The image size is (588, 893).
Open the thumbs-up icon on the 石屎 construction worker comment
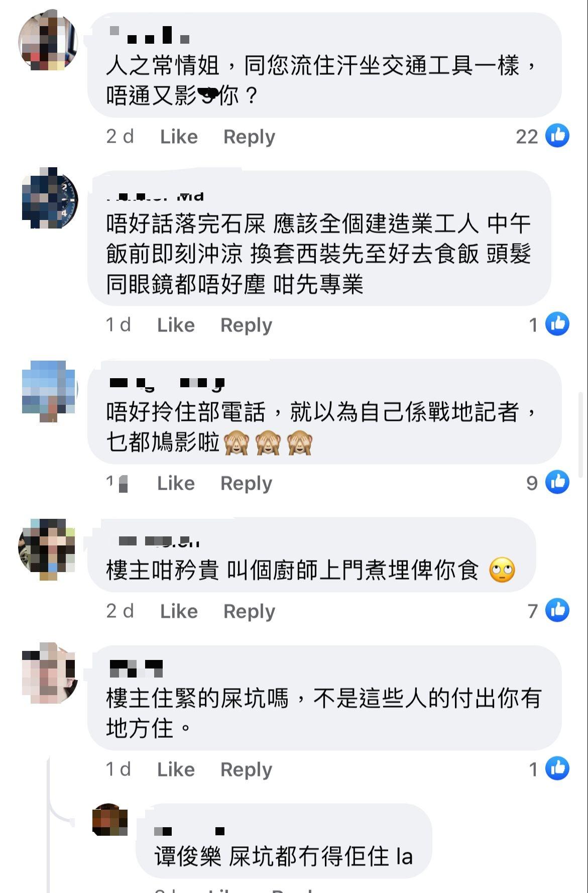click(x=557, y=324)
